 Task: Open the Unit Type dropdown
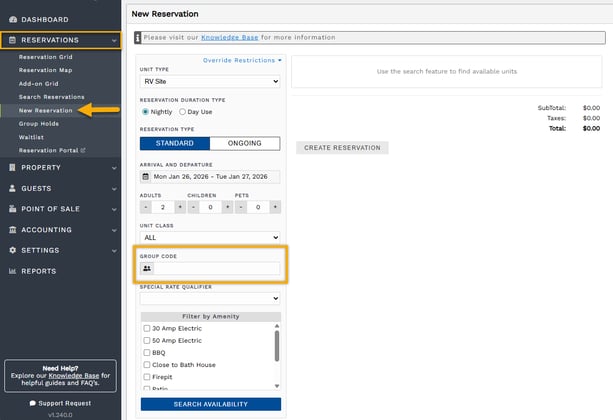click(210, 81)
